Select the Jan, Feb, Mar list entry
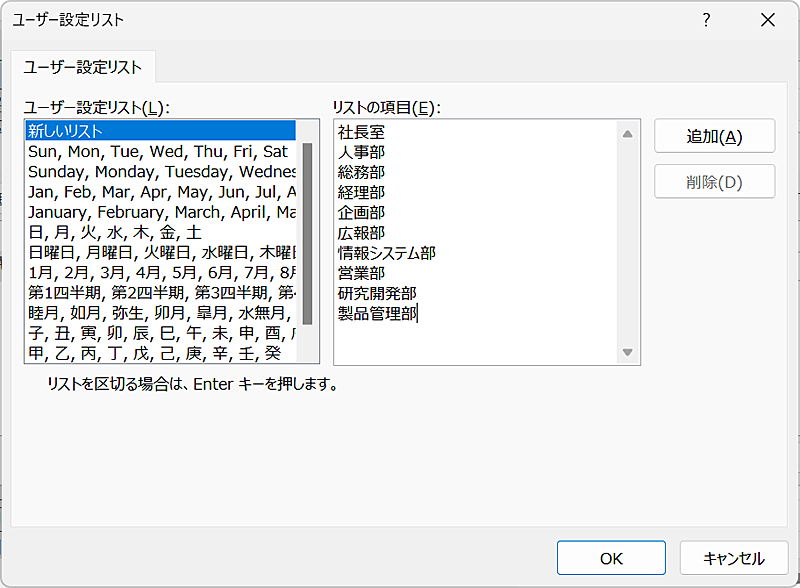 [160, 192]
